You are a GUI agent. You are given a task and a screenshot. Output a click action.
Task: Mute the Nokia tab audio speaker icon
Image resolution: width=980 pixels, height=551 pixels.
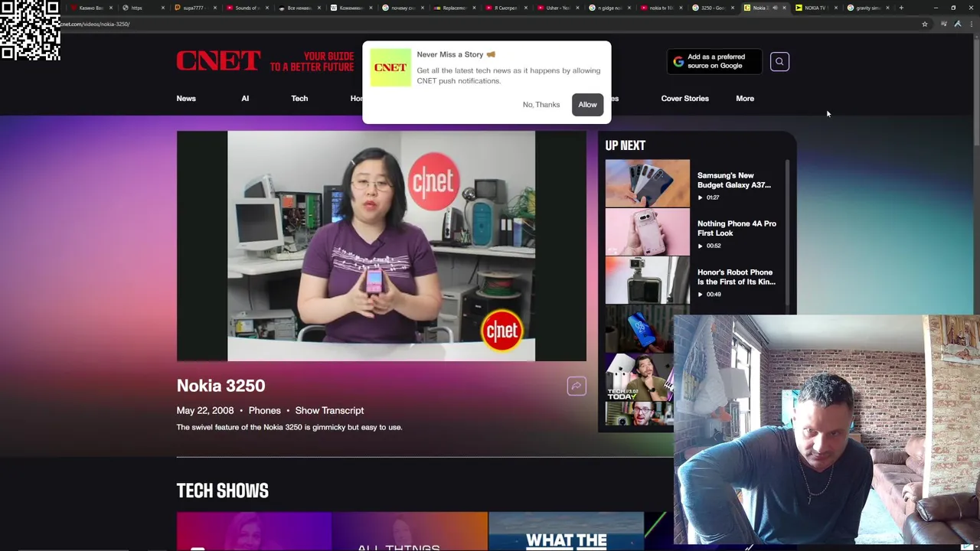click(x=774, y=8)
